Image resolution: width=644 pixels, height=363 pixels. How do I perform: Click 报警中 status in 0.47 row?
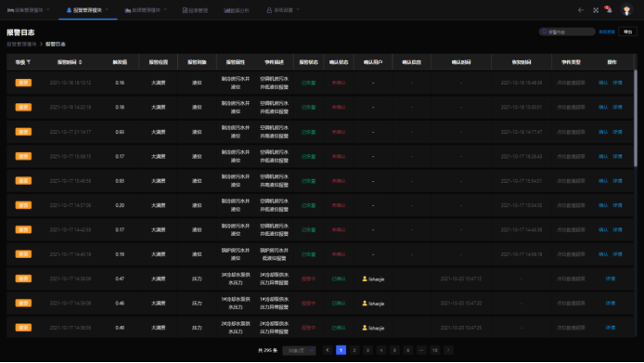pos(308,279)
